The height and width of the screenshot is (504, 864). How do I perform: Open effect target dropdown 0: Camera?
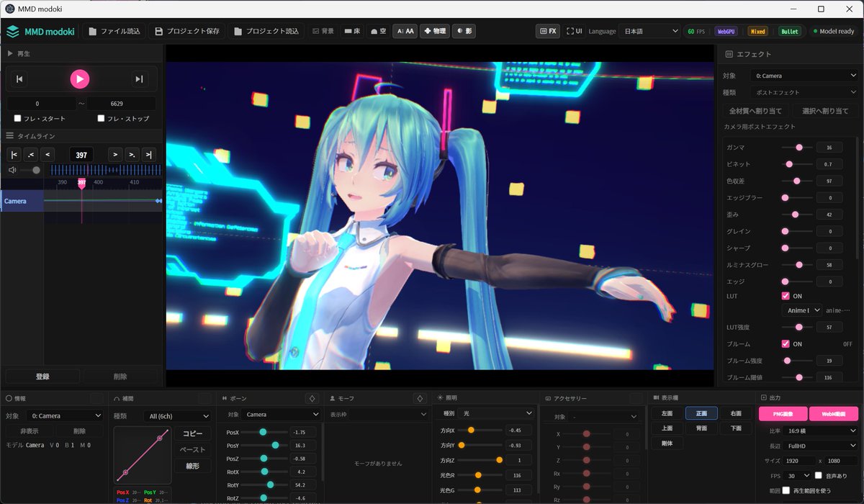click(x=804, y=76)
